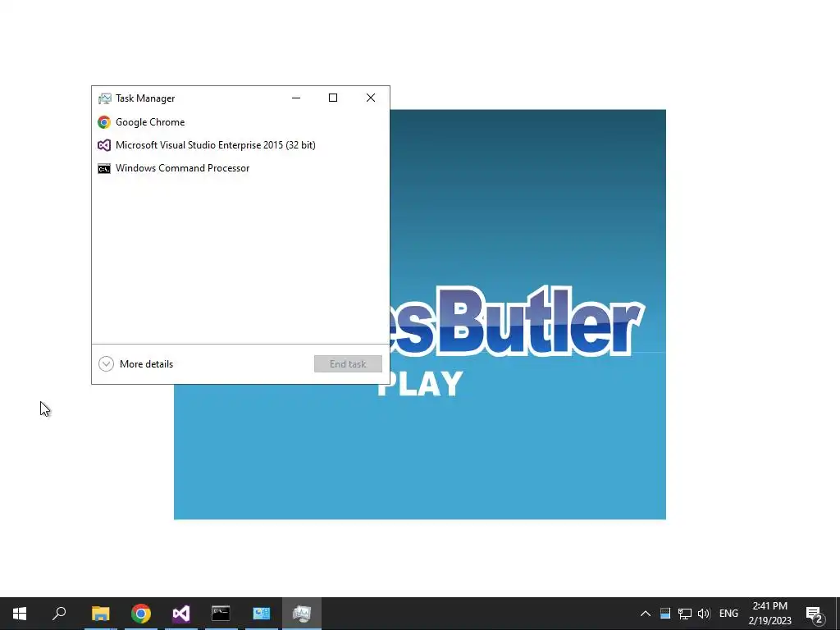Open File Explorer from taskbar

coord(101,614)
